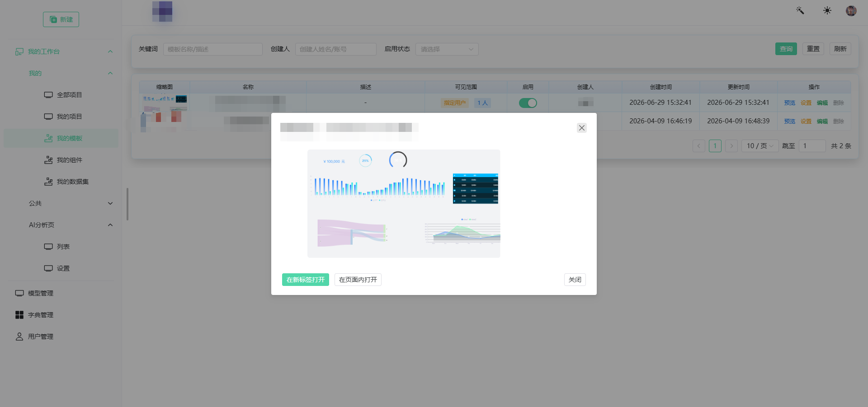Click the monitor icon beside 列表

tap(48, 247)
